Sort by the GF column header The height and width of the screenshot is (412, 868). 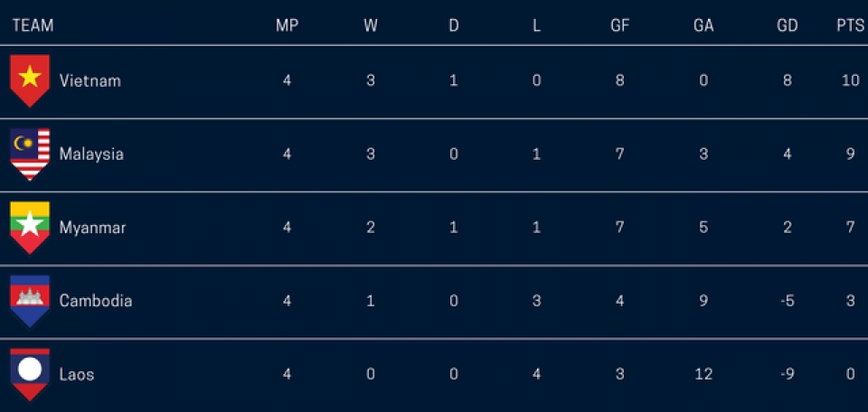click(619, 25)
